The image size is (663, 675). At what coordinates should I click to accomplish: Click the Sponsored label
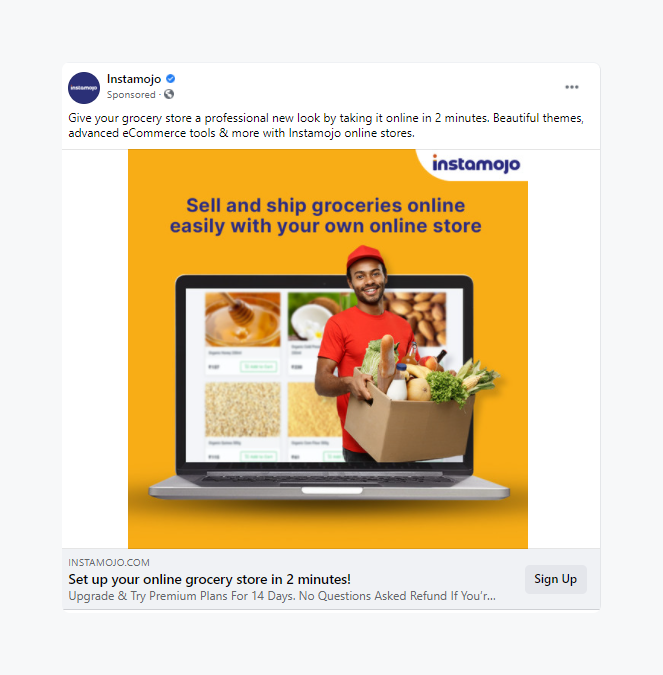click(131, 95)
